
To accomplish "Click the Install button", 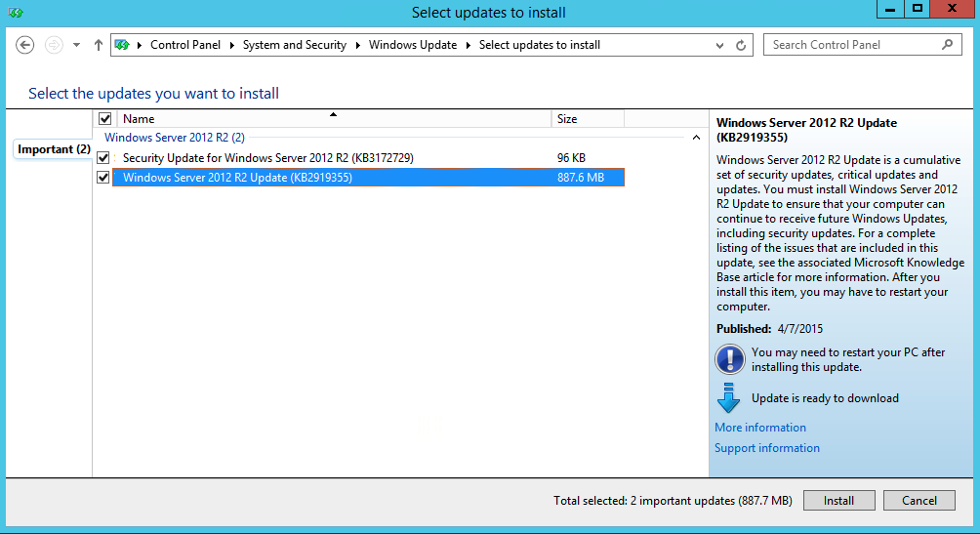I will pos(838,501).
